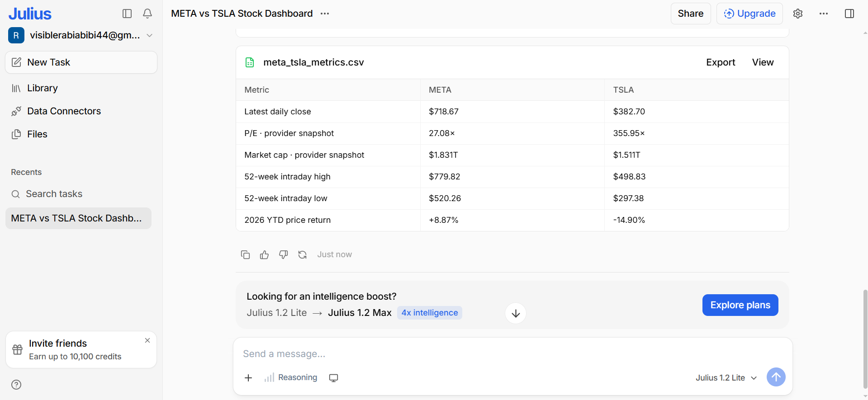Image resolution: width=868 pixels, height=400 pixels.
Task: Click the monitor icon in message box
Action: click(x=334, y=378)
